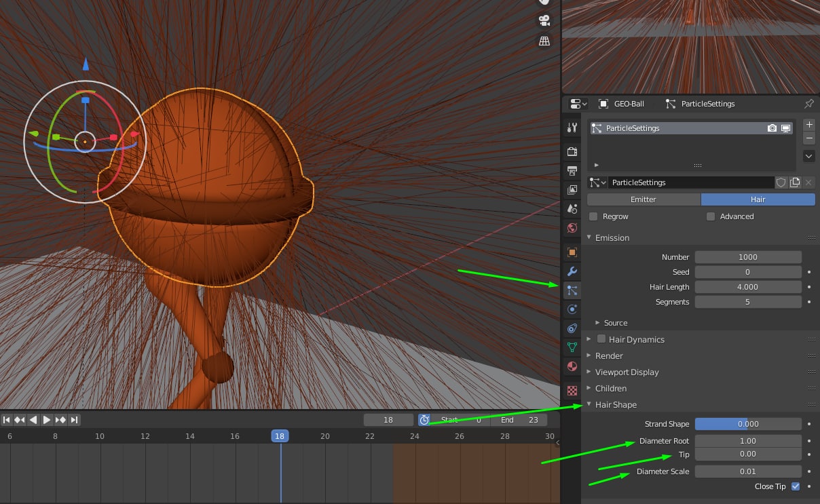
Task: Open the Object Constraints tab
Action: point(572,328)
